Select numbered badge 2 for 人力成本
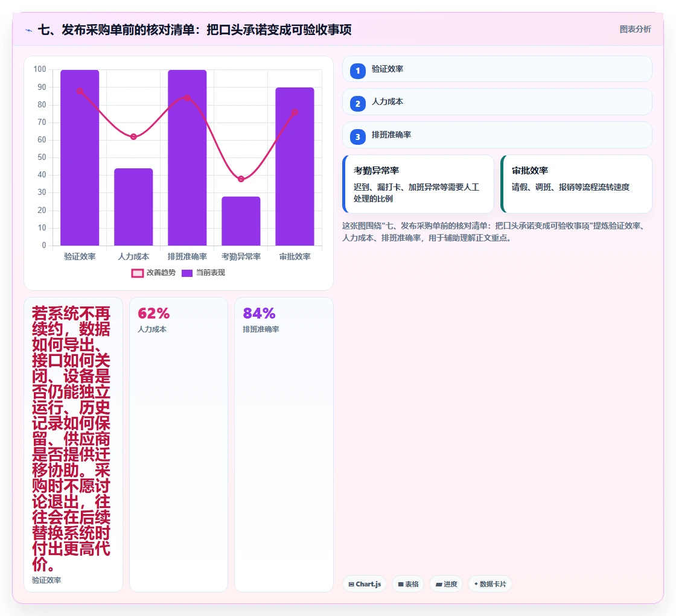 (x=357, y=103)
